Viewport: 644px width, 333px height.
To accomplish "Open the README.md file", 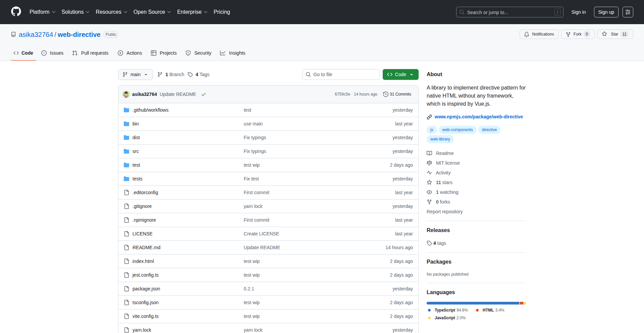I will tap(146, 247).
